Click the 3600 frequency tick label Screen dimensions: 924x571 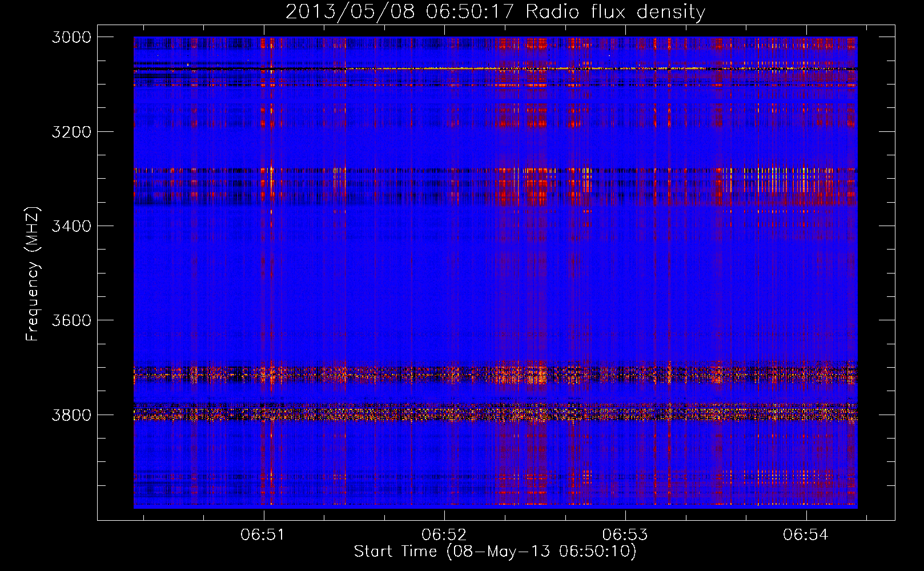tap(71, 320)
